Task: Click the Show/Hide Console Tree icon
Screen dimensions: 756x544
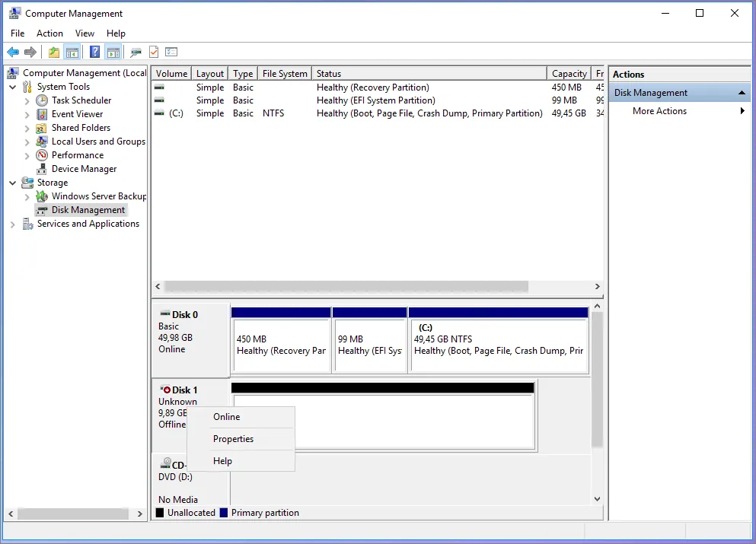Action: (72, 52)
